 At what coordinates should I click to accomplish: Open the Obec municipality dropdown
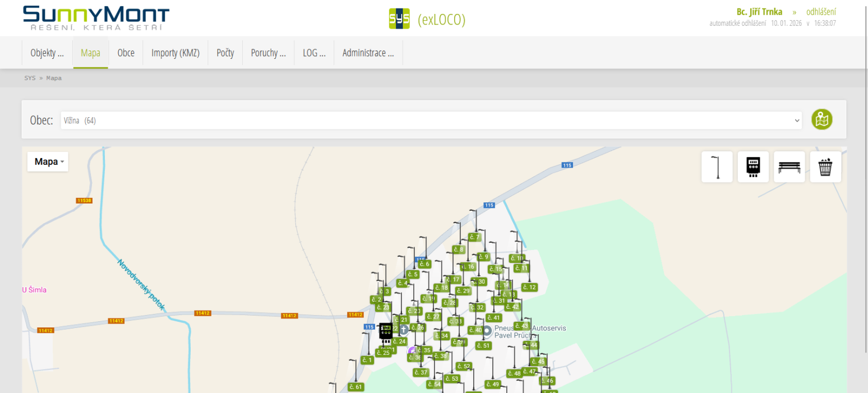[431, 120]
